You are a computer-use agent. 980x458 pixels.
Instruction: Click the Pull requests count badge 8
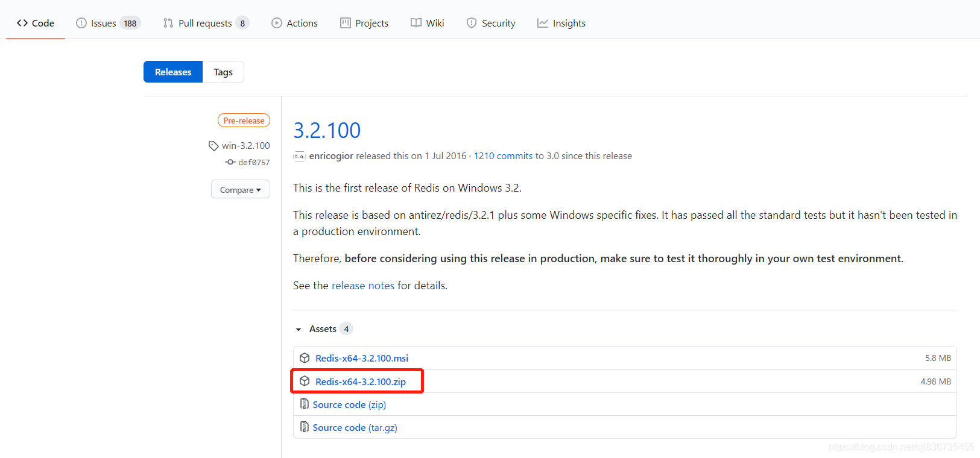pyautogui.click(x=242, y=24)
